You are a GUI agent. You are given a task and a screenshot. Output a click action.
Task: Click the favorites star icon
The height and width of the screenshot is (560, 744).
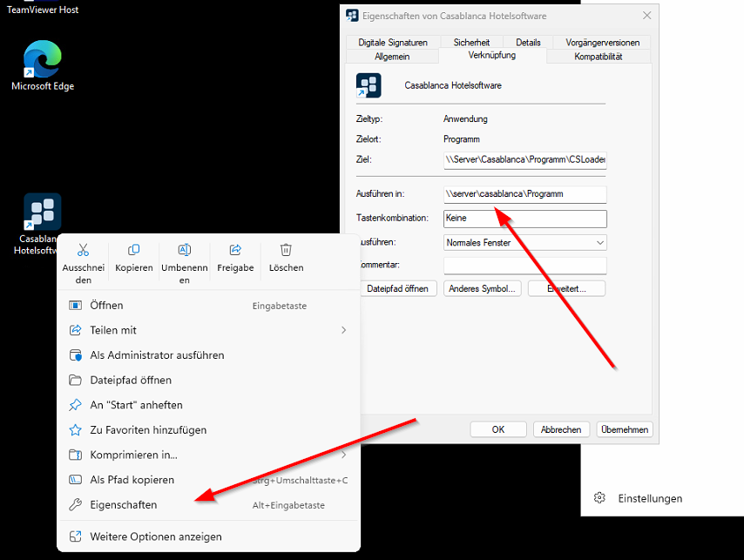coord(76,430)
